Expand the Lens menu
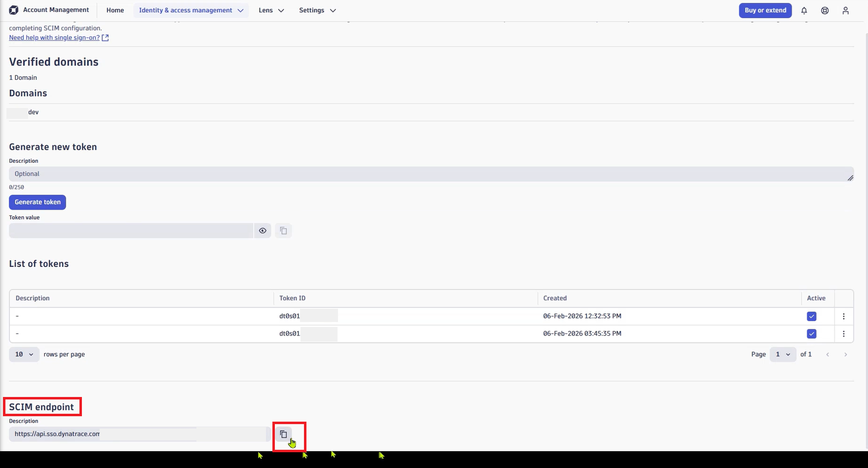This screenshot has height=468, width=868. pos(271,10)
